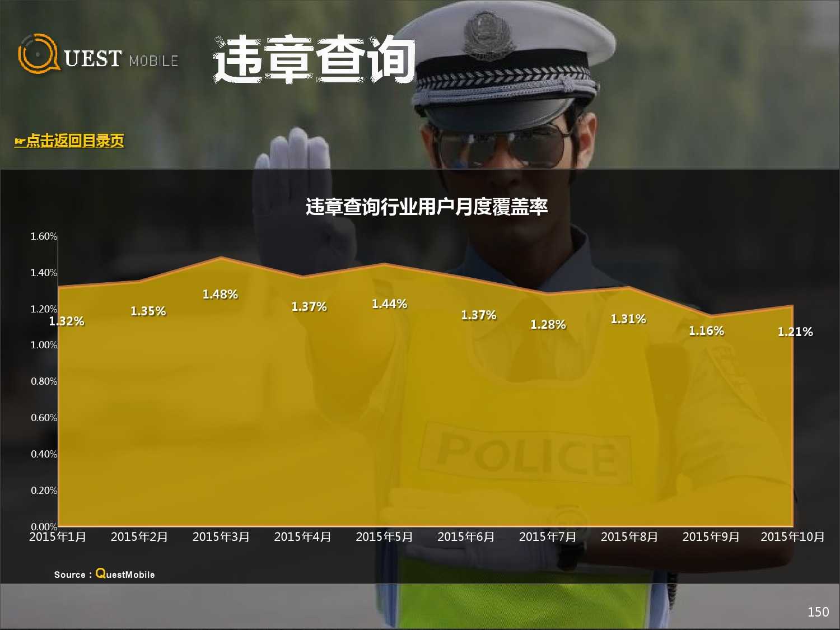Click the 1.35% data label
This screenshot has height=630, width=840.
point(148,311)
